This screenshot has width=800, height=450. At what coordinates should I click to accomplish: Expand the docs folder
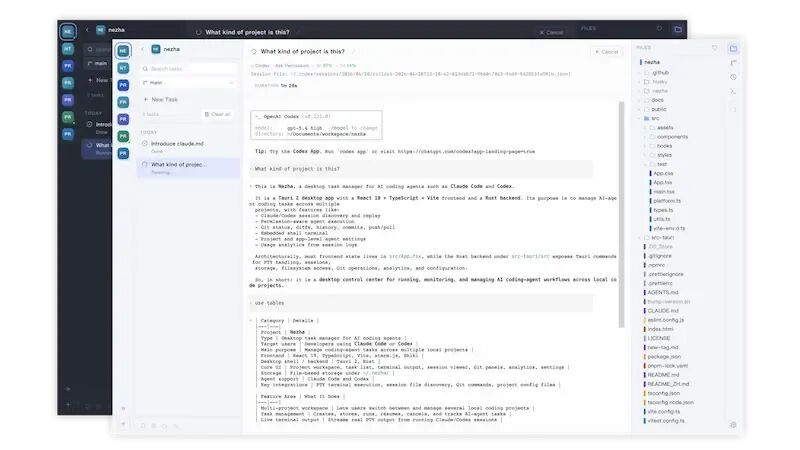click(653, 100)
